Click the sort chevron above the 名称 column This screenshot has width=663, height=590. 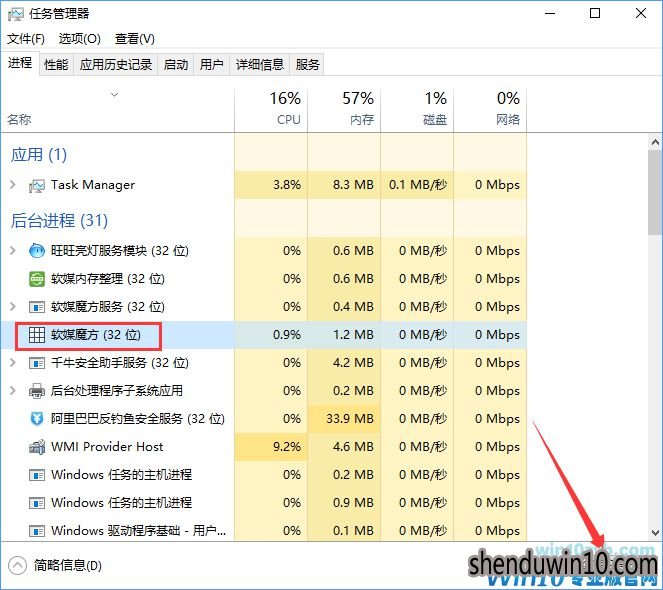(115, 95)
